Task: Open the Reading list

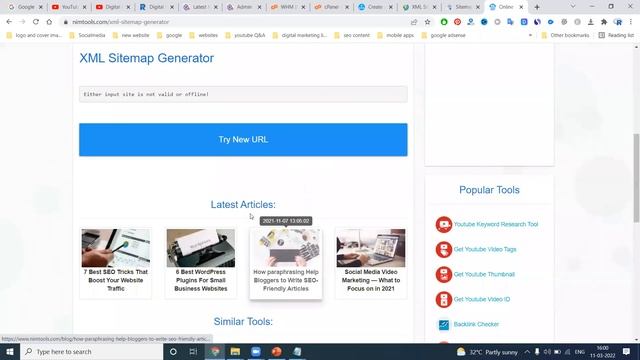Action: (x=616, y=36)
